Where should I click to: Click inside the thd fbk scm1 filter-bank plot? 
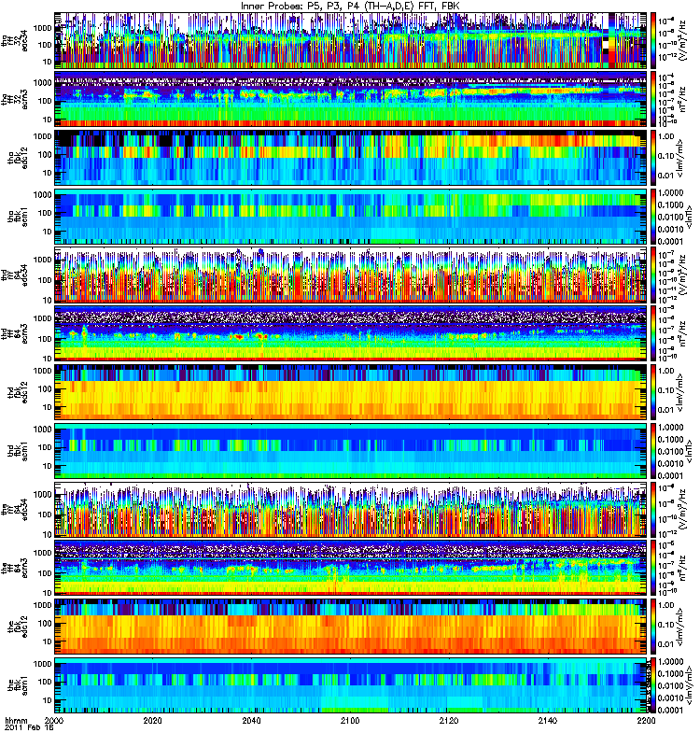coord(350,451)
